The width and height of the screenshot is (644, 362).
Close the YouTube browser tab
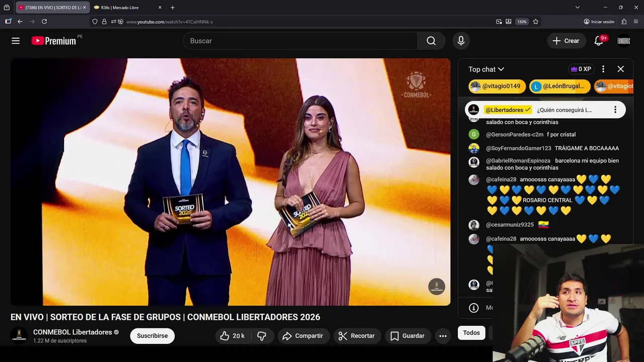coord(85,8)
